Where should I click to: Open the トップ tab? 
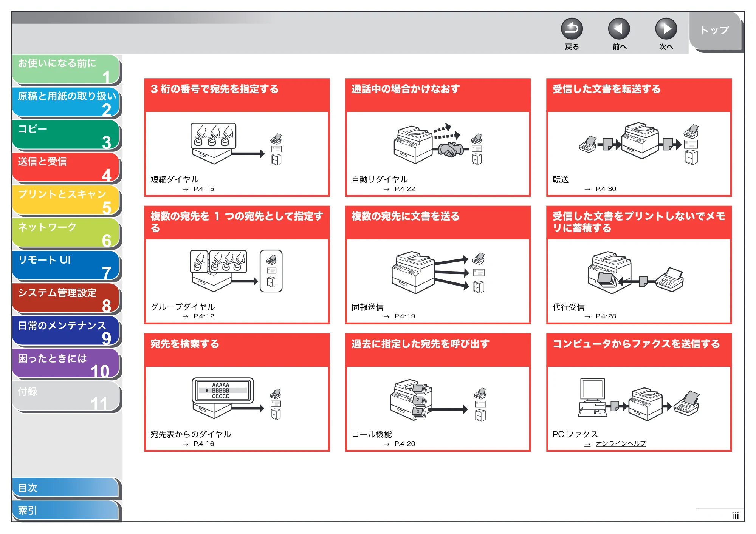point(715,31)
